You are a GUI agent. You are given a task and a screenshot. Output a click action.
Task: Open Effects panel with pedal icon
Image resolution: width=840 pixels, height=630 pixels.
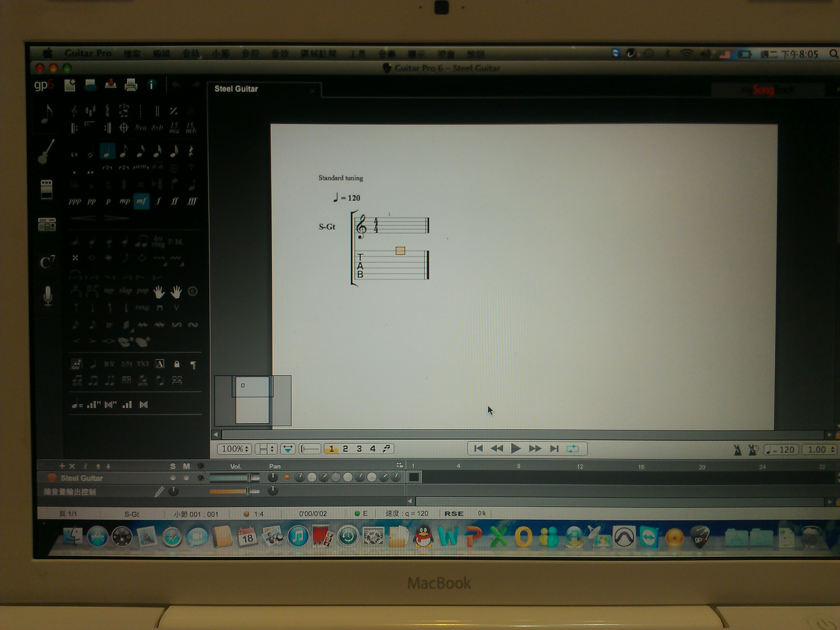coord(46,189)
